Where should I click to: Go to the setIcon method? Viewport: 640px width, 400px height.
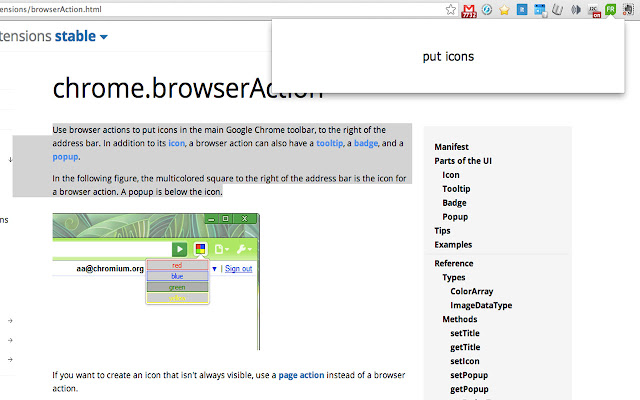[464, 361]
